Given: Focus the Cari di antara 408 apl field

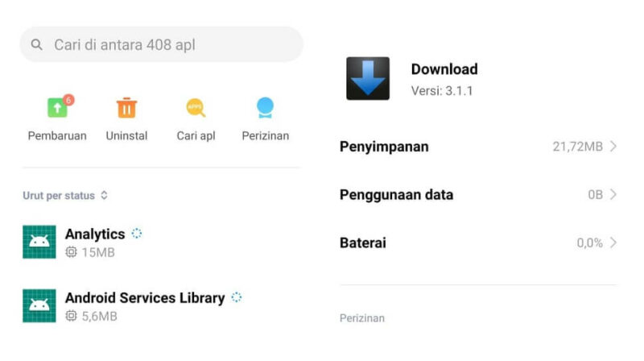Looking at the screenshot, I should (x=162, y=44).
